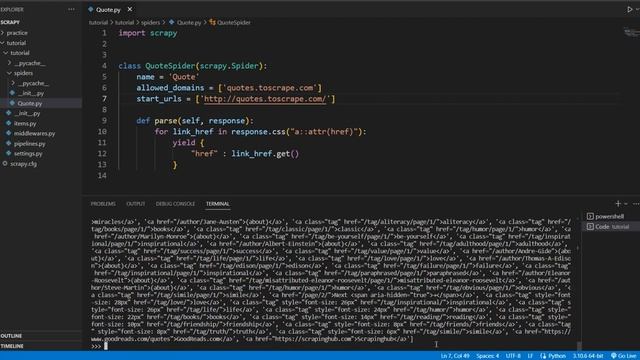
Task: Click the first 'tutorial' breadcrumb
Action: [98, 22]
